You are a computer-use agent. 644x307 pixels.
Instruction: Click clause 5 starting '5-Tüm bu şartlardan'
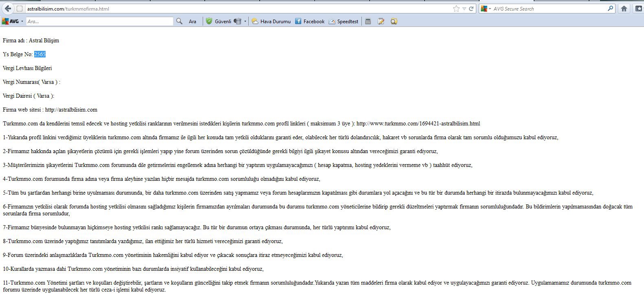(298, 193)
